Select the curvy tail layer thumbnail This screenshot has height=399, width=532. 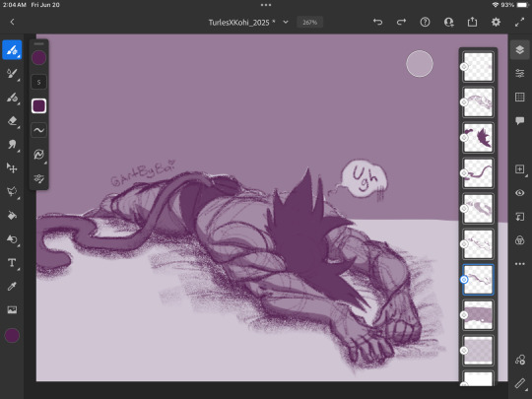coord(478,173)
